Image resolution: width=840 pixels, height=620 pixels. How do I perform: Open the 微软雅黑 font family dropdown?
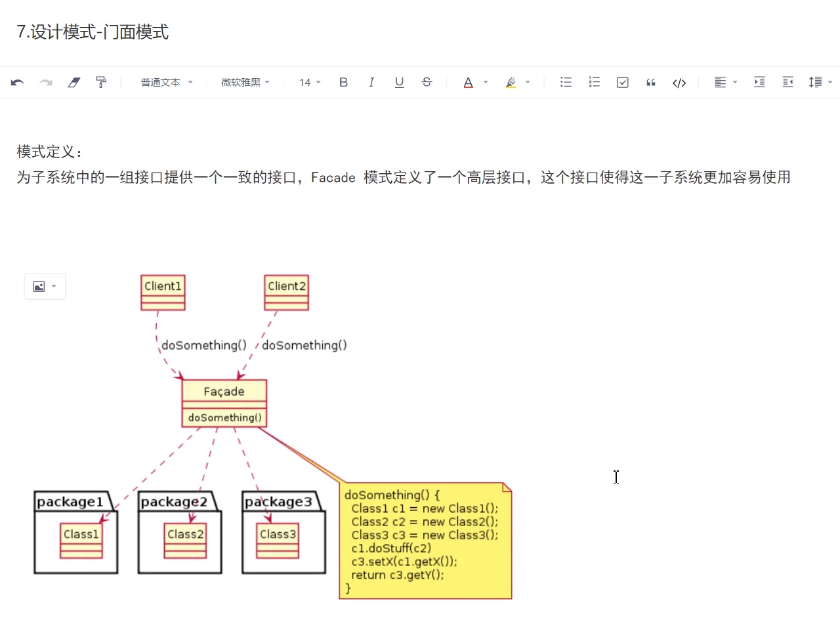tap(245, 82)
